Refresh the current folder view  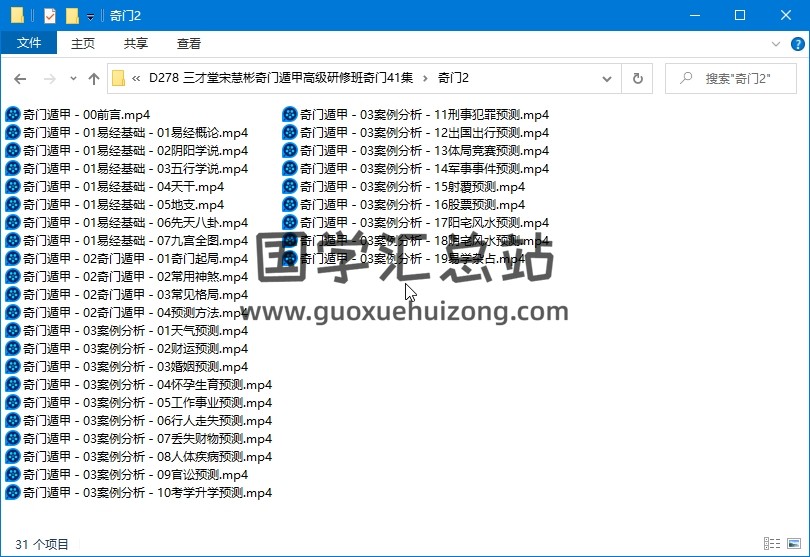click(x=637, y=79)
